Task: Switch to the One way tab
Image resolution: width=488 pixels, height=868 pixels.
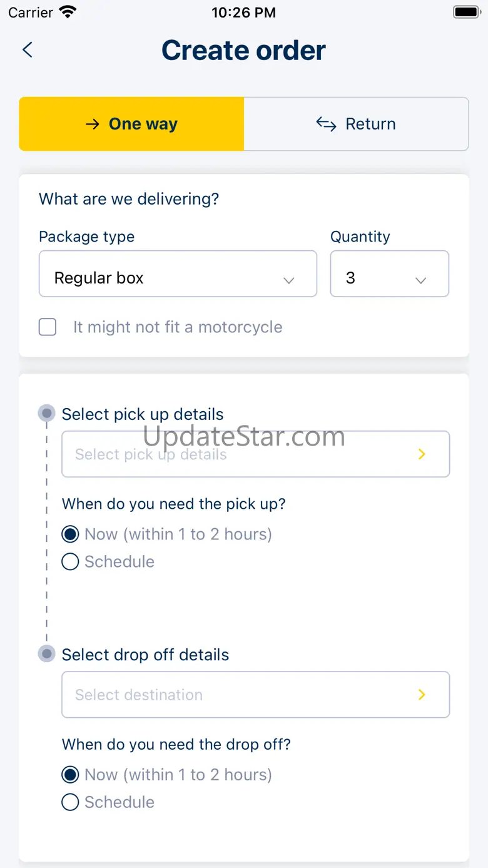Action: click(x=131, y=124)
